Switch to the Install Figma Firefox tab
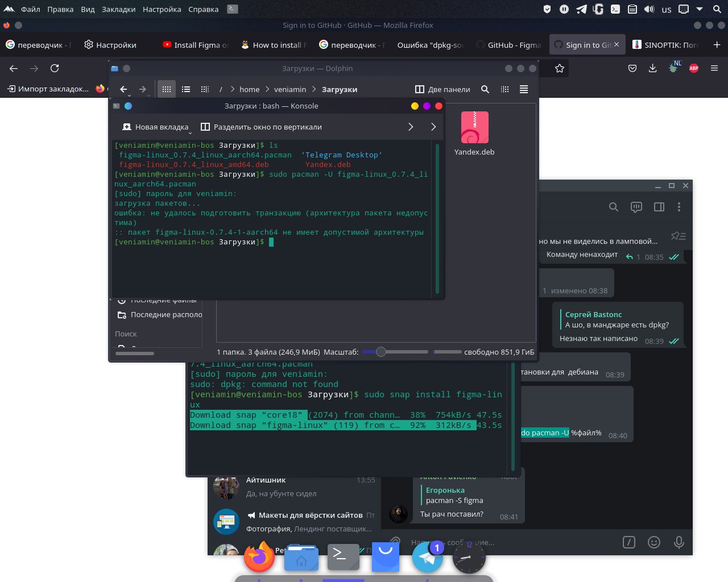 pos(196,45)
